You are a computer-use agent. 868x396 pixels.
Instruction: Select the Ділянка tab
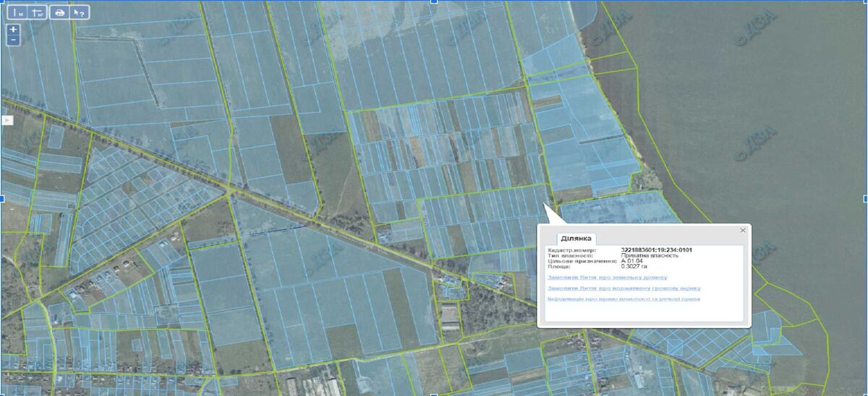click(576, 238)
